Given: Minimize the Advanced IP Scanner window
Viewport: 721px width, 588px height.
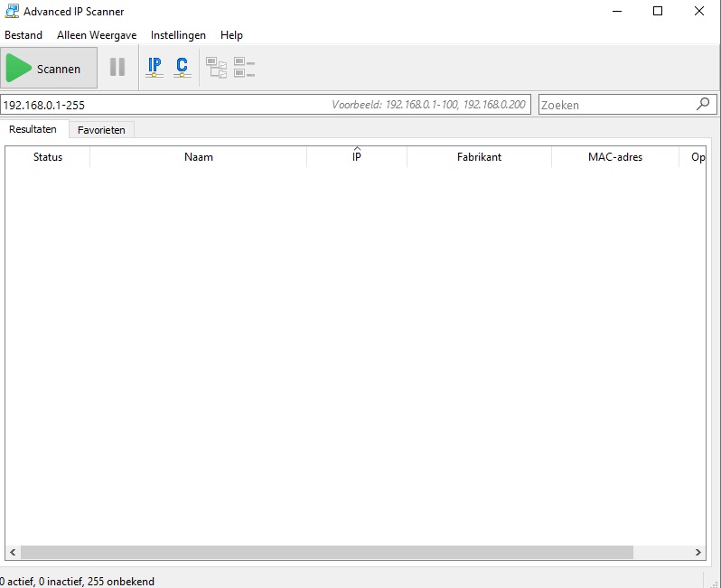Looking at the screenshot, I should (x=617, y=11).
